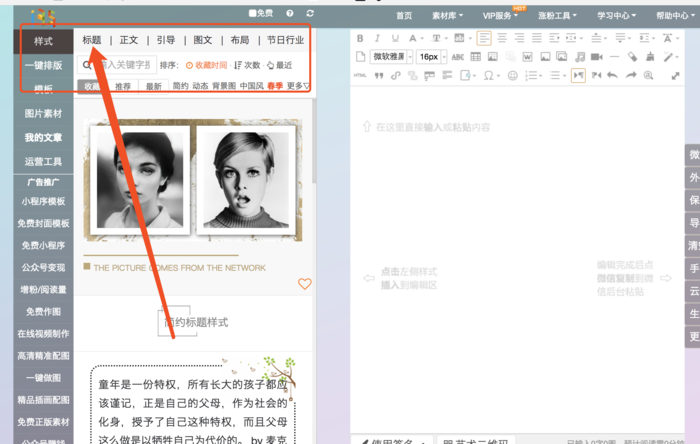Click the 一键排版 sidebar button
This screenshot has height=444, width=700.
pyautogui.click(x=43, y=65)
